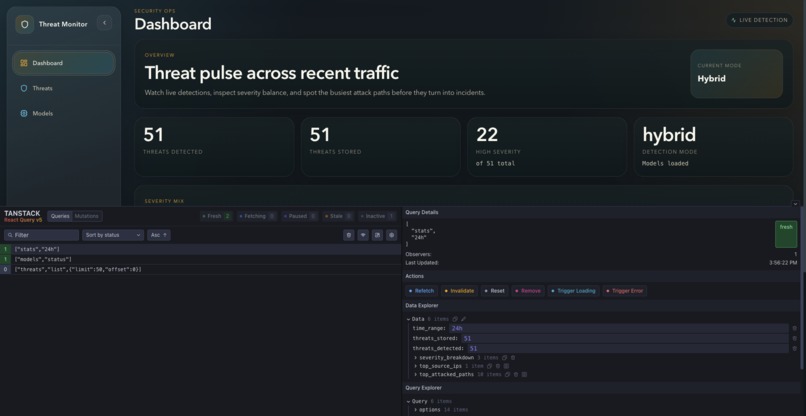806x416 pixels.
Task: Select the ["threats","list",…] query row
Action: point(200,269)
